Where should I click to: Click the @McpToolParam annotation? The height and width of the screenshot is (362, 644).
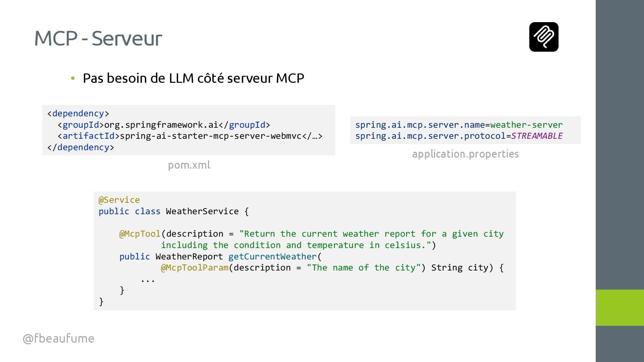click(x=195, y=267)
